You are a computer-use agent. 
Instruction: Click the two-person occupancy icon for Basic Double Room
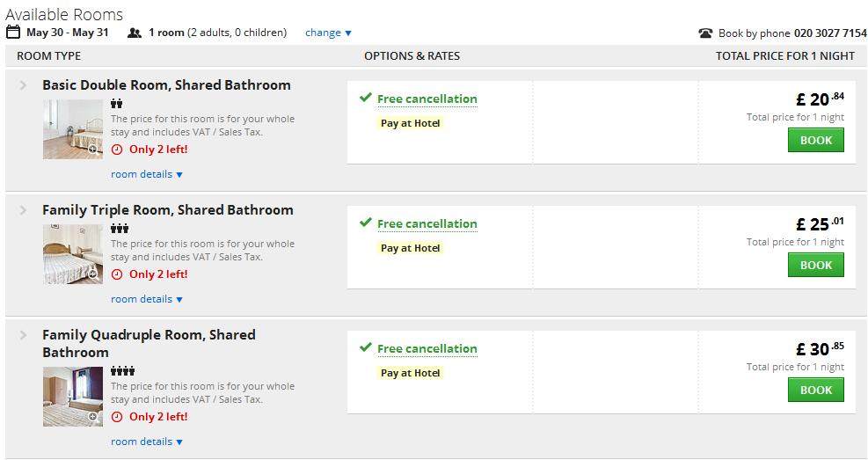(116, 104)
